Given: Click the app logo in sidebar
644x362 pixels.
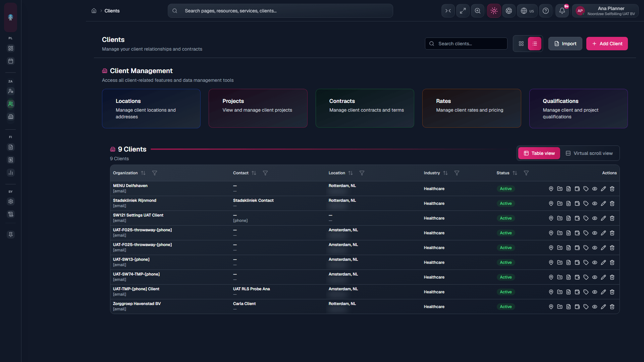Looking at the screenshot, I should [x=11, y=17].
